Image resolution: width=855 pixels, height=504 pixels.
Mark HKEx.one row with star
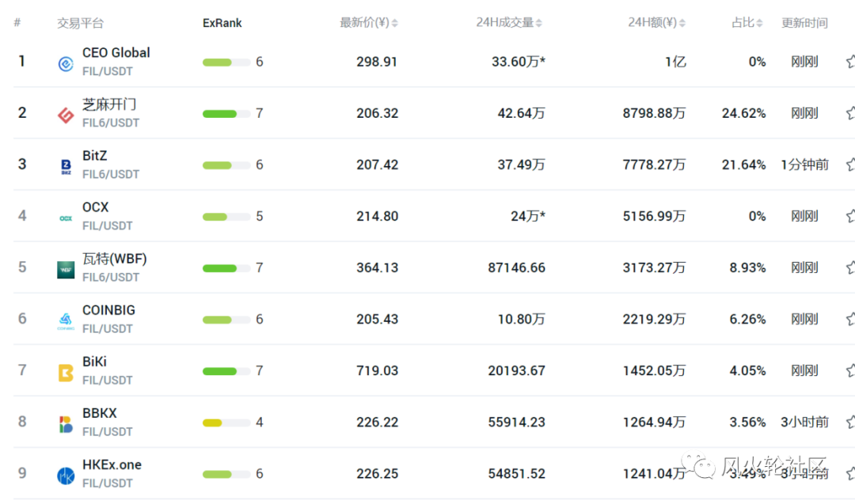(x=850, y=473)
